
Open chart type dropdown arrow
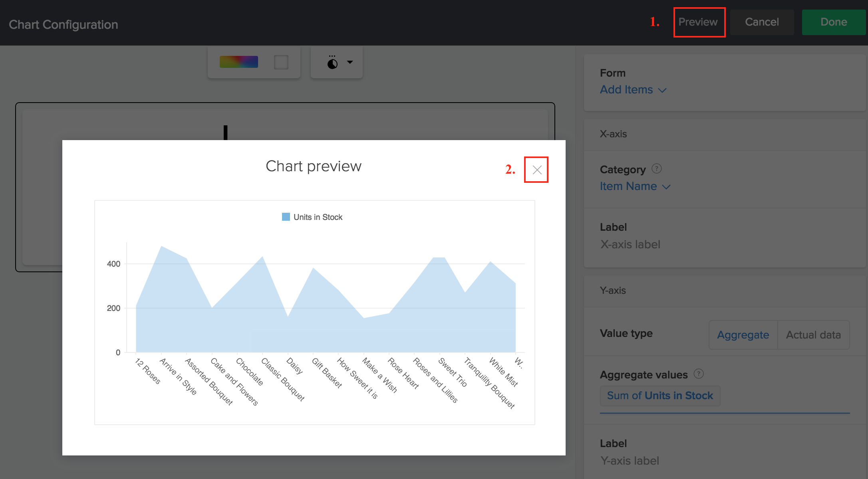point(350,62)
